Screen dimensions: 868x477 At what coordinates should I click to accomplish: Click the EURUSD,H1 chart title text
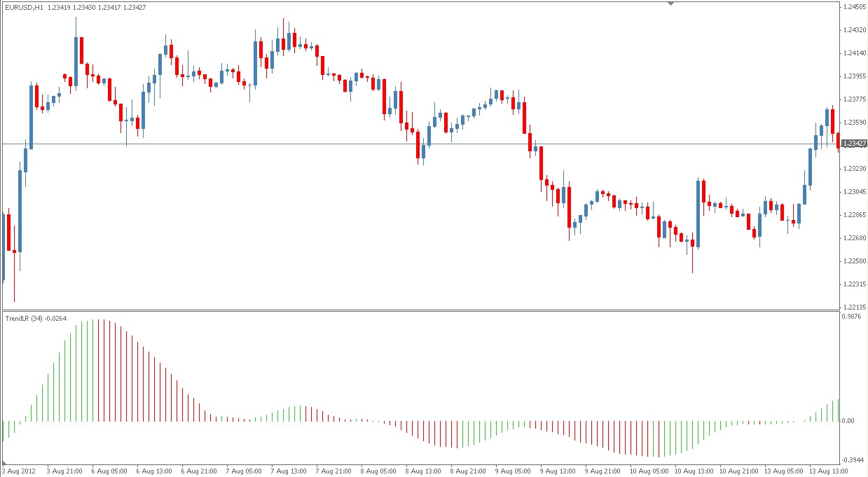[x=24, y=8]
